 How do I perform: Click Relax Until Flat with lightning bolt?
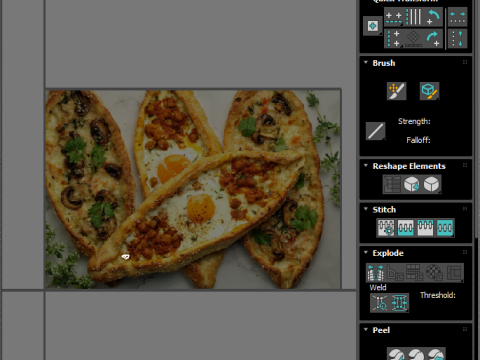(412, 184)
